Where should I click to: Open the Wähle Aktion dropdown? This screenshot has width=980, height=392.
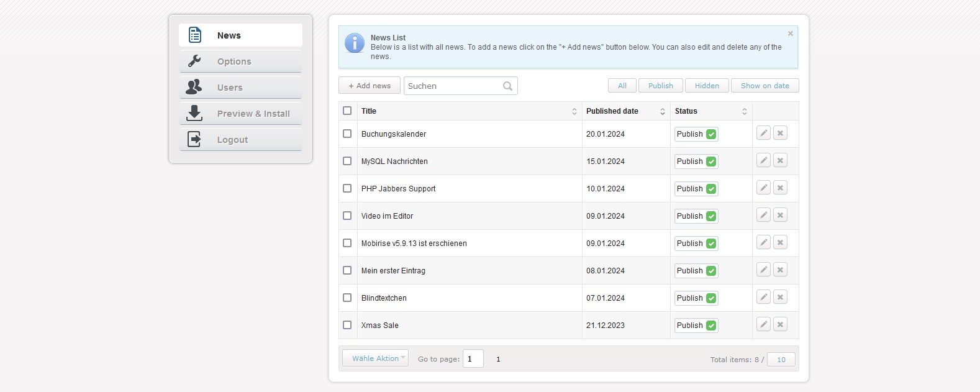tap(375, 358)
